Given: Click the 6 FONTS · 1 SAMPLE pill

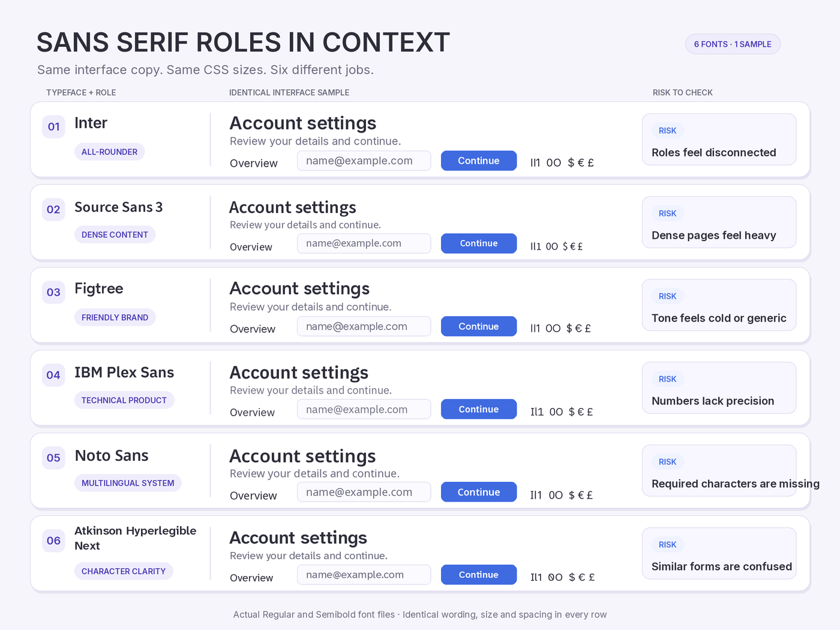Looking at the screenshot, I should pyautogui.click(x=733, y=44).
